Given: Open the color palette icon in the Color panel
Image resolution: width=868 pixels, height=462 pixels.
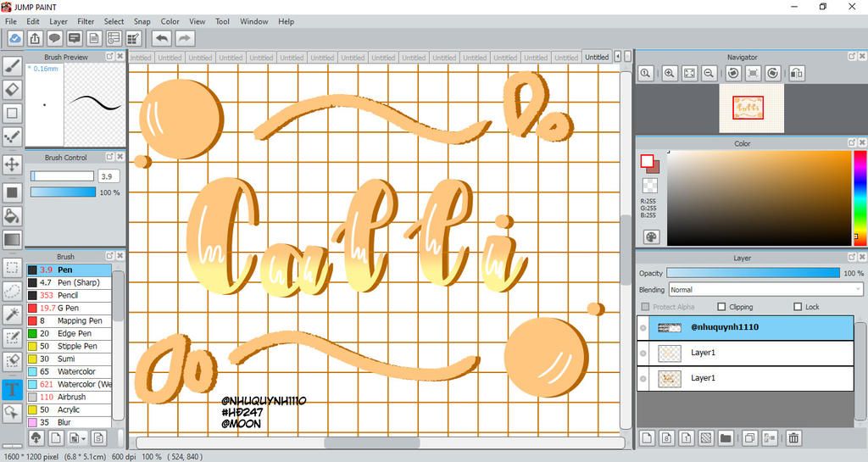Looking at the screenshot, I should (651, 237).
